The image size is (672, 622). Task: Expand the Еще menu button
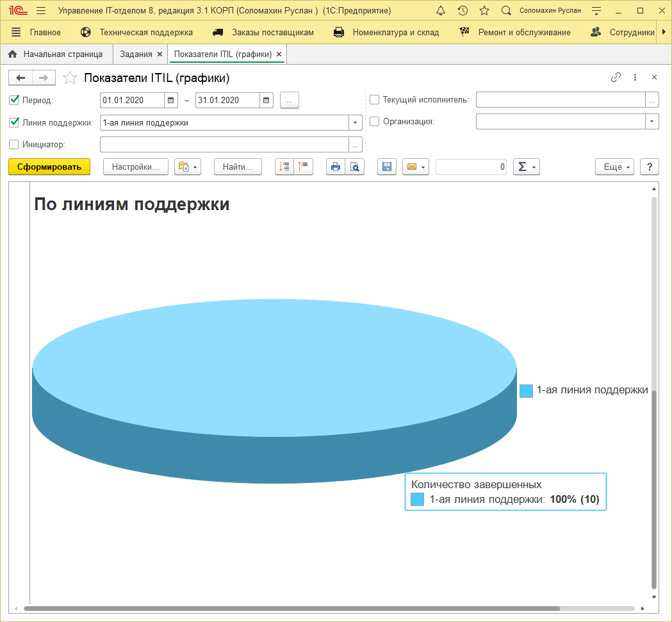pos(614,167)
